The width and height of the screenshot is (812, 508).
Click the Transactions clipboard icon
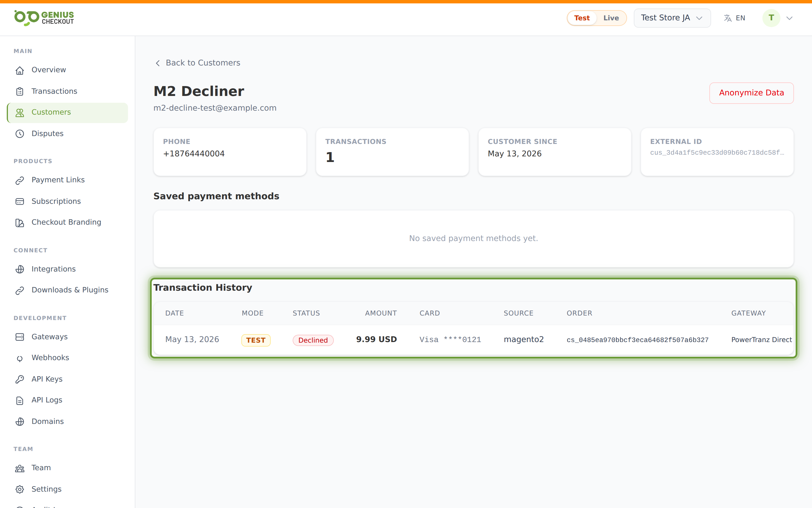[x=20, y=91]
